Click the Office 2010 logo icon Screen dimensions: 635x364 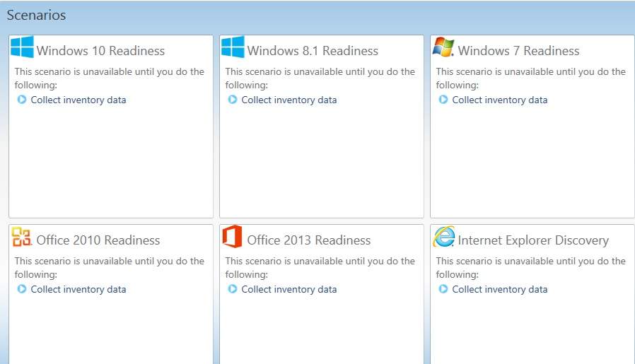pos(22,237)
